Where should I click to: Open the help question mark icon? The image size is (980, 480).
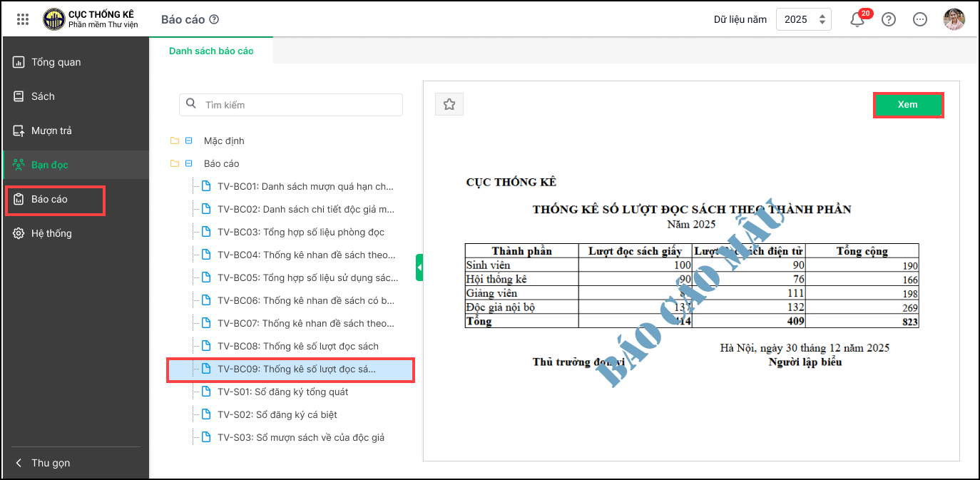tap(889, 20)
